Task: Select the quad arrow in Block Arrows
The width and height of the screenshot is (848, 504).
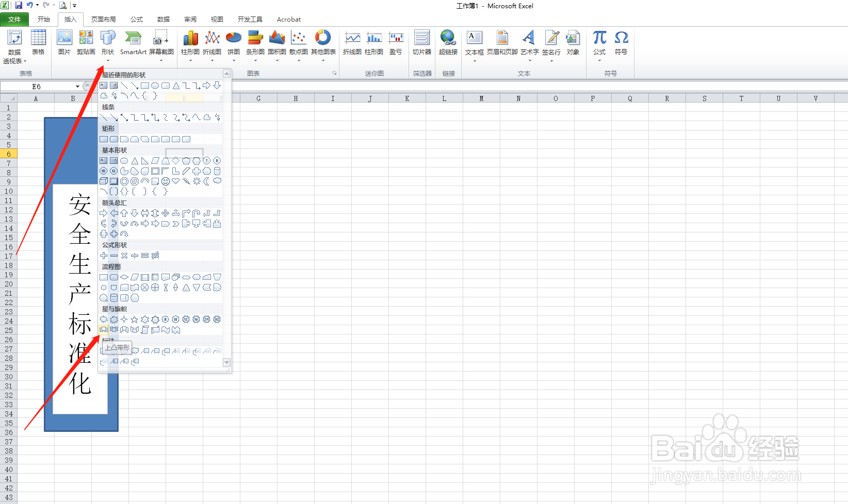Action: 166,213
